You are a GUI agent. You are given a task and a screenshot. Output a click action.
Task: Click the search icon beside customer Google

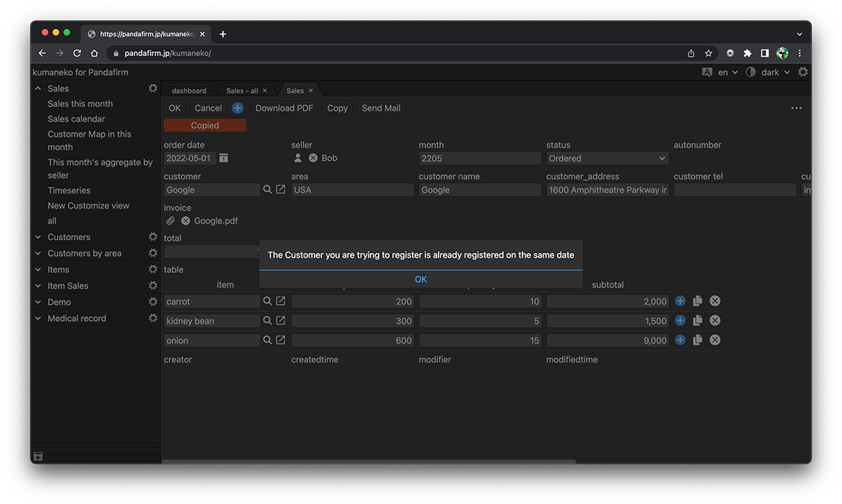267,190
